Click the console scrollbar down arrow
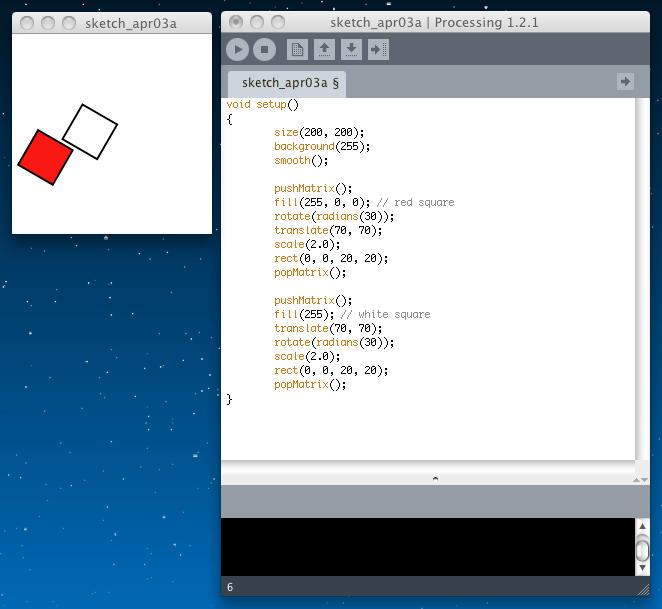This screenshot has width=662, height=609. [642, 568]
